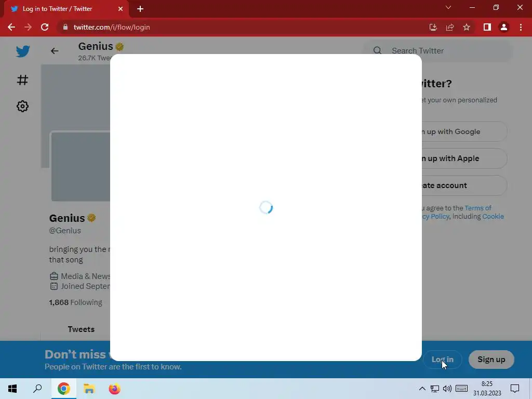Go back using the profile back arrow
This screenshot has height=399, width=532.
click(55, 51)
